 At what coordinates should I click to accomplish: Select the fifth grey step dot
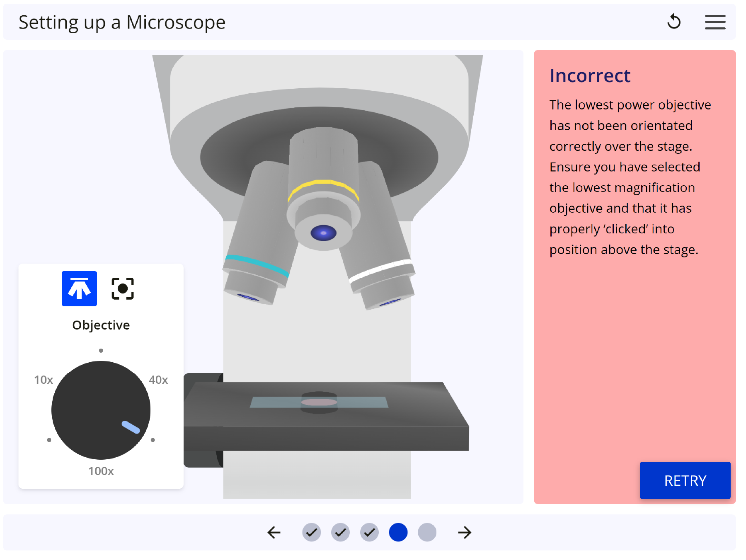(x=427, y=532)
